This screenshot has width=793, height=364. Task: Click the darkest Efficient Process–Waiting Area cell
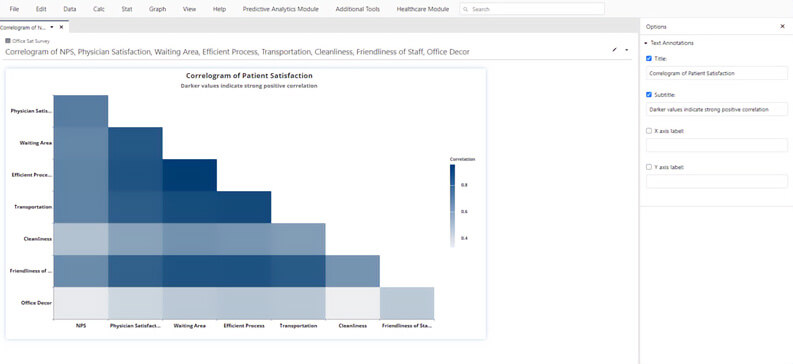(190, 175)
